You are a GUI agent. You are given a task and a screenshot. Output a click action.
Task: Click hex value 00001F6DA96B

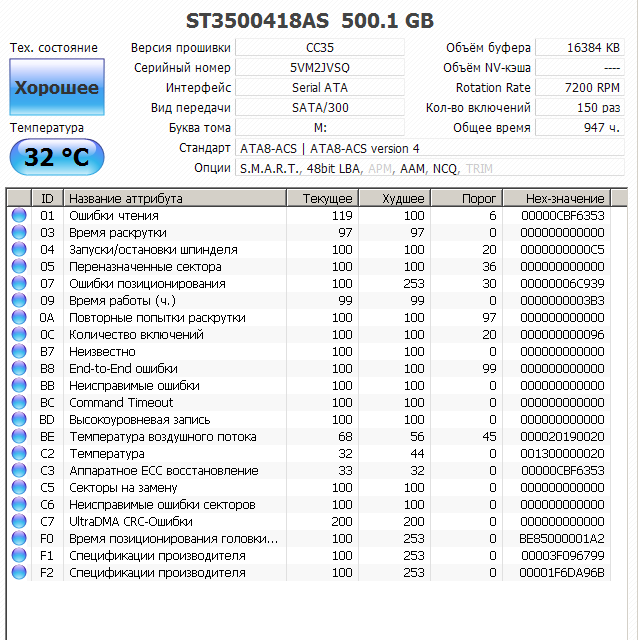[x=562, y=573]
